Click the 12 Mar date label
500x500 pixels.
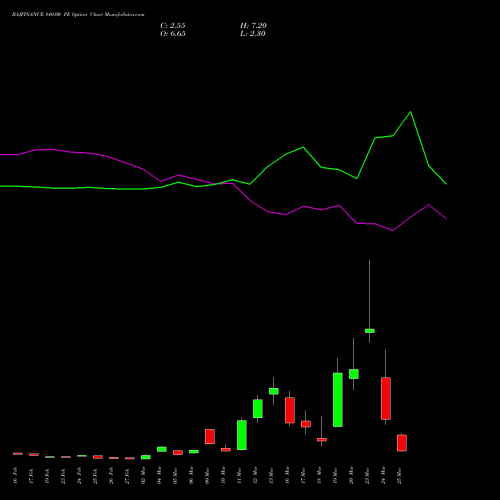255,476
